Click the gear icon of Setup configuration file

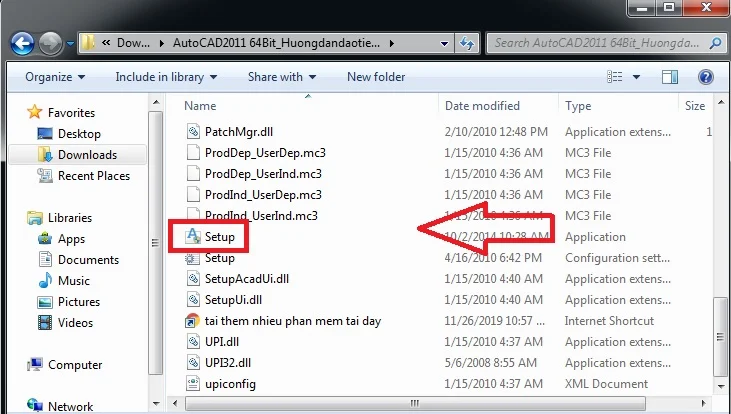point(193,258)
